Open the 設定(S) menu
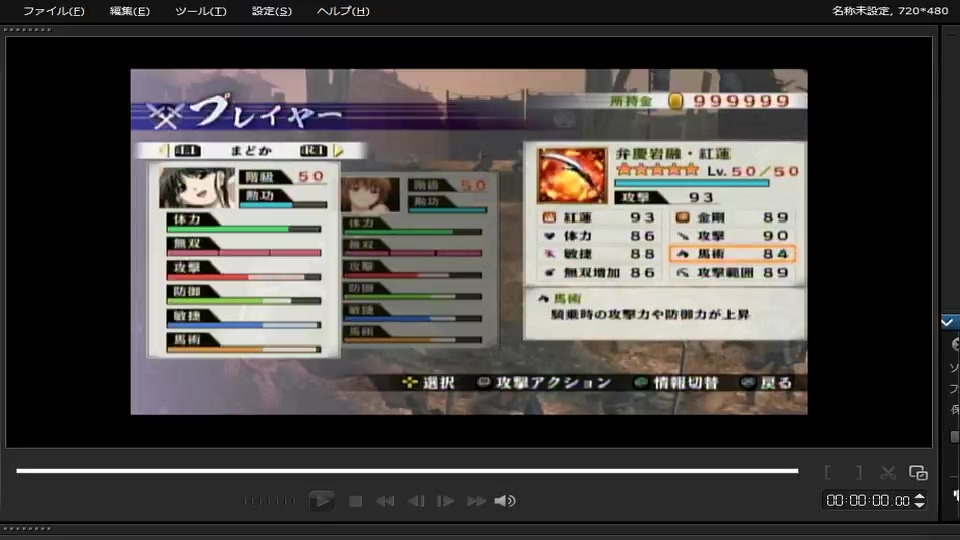This screenshot has height=540, width=960. [271, 11]
